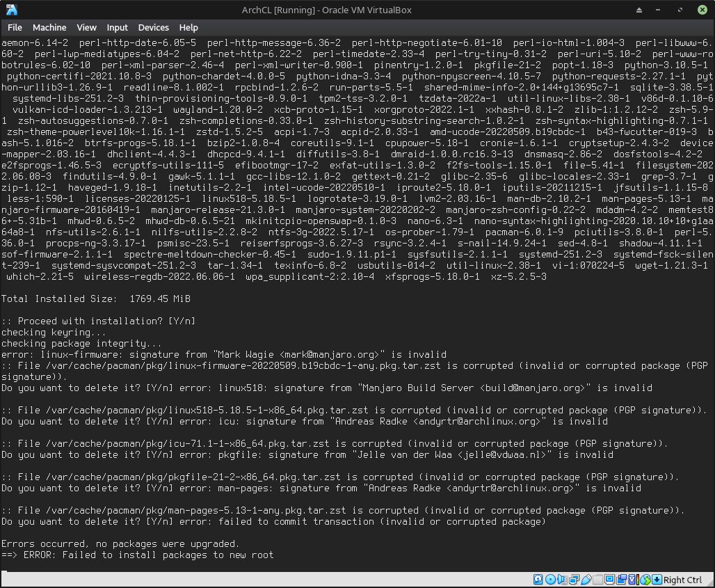
Task: Open the Help menu
Action: click(x=188, y=27)
